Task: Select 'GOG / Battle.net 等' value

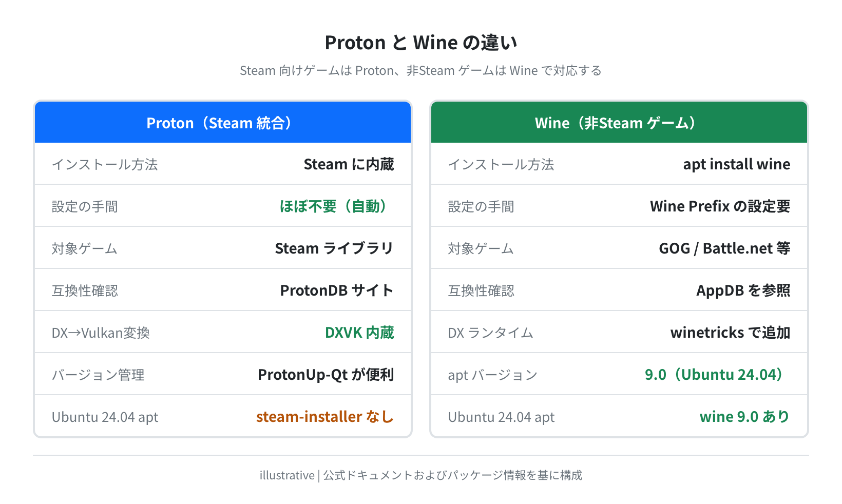Action: click(724, 248)
